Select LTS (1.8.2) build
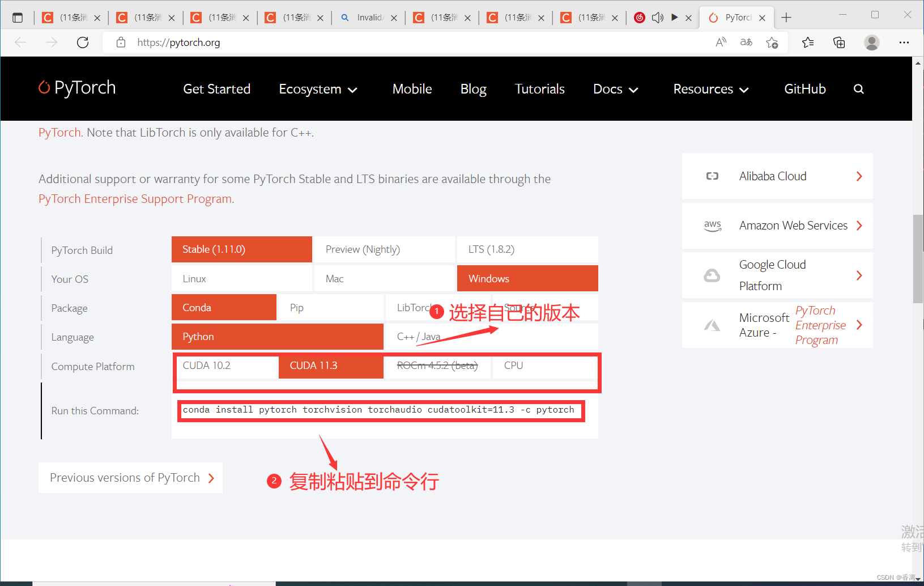The width and height of the screenshot is (924, 586). (x=527, y=249)
